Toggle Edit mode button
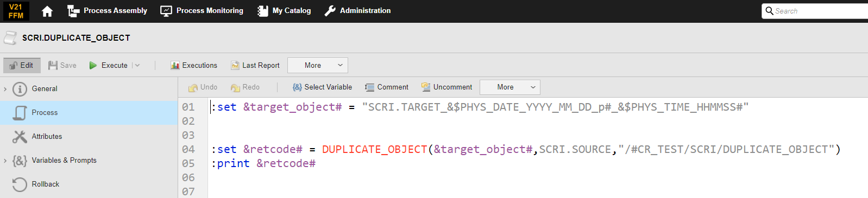Image resolution: width=868 pixels, height=198 pixels. coord(22,65)
